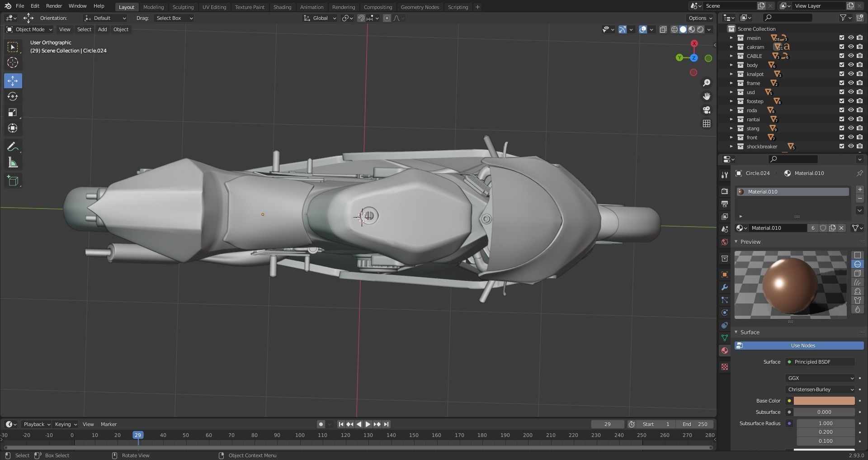
Task: Open the Texture properties tab
Action: (725, 367)
